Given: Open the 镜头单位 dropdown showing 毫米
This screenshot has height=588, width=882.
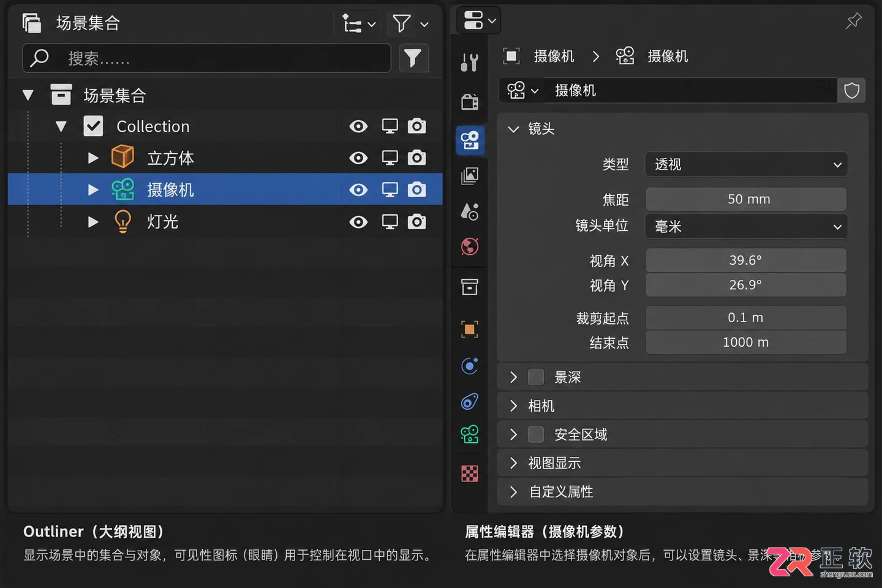Looking at the screenshot, I should (x=746, y=227).
